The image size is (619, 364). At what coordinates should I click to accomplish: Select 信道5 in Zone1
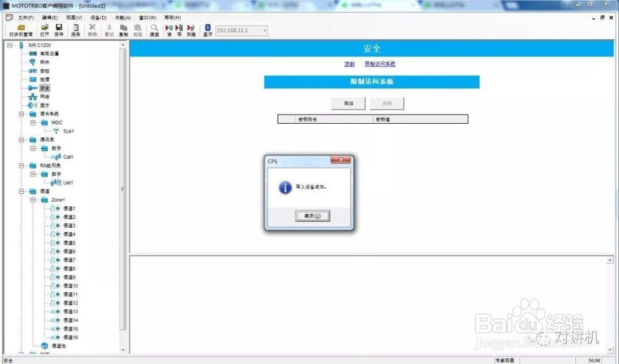[69, 243]
